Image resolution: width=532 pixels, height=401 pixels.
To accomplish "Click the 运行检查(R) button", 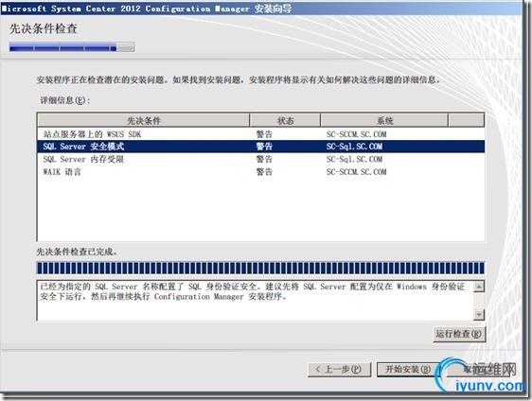I will click(459, 334).
